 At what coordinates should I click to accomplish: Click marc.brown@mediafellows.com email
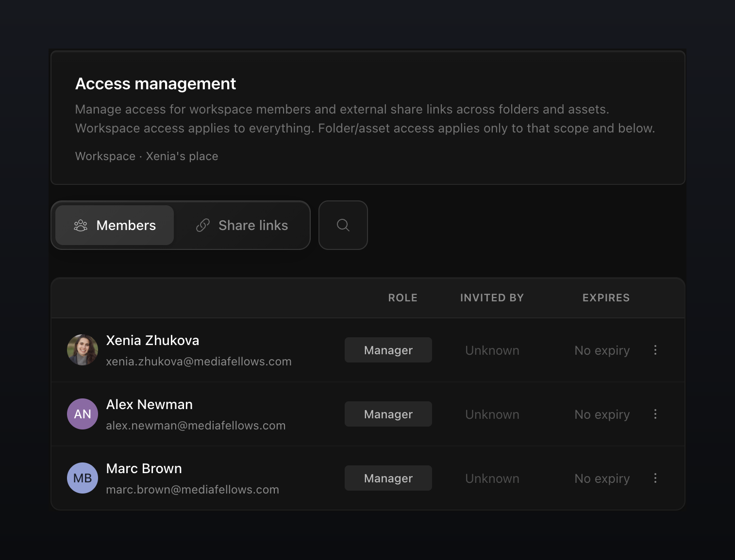pos(192,490)
